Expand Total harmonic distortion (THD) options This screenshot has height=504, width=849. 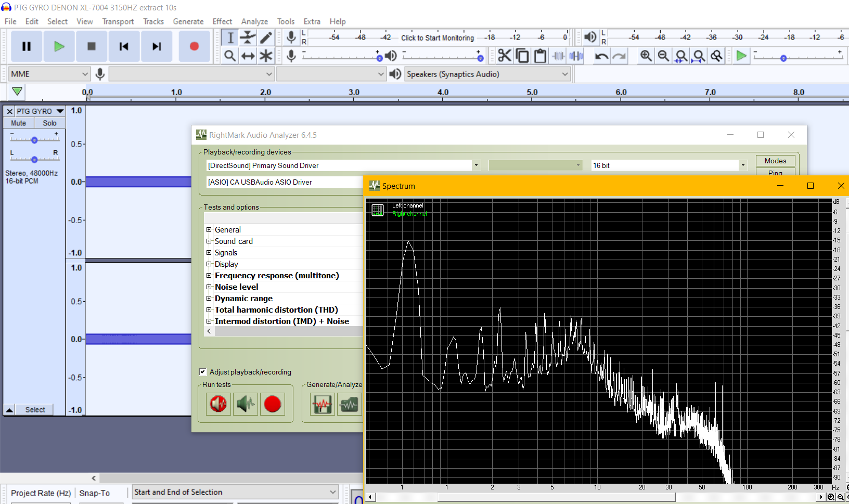[209, 310]
